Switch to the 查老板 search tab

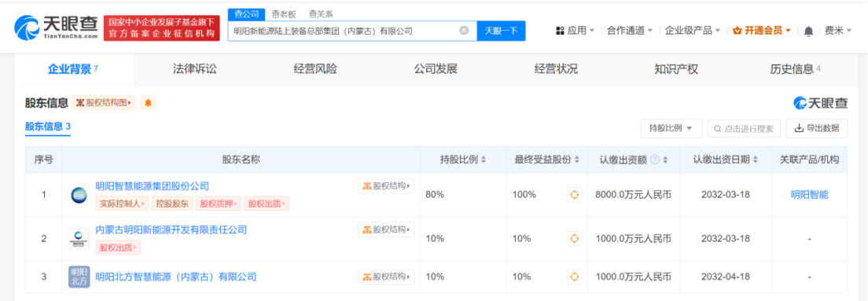[x=283, y=14]
